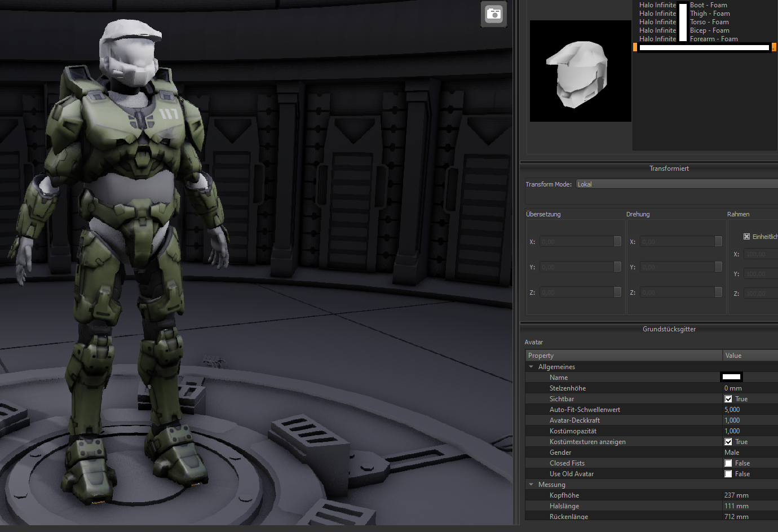Select the Bicep - Foam list item
This screenshot has height=532, width=778.
coord(709,30)
